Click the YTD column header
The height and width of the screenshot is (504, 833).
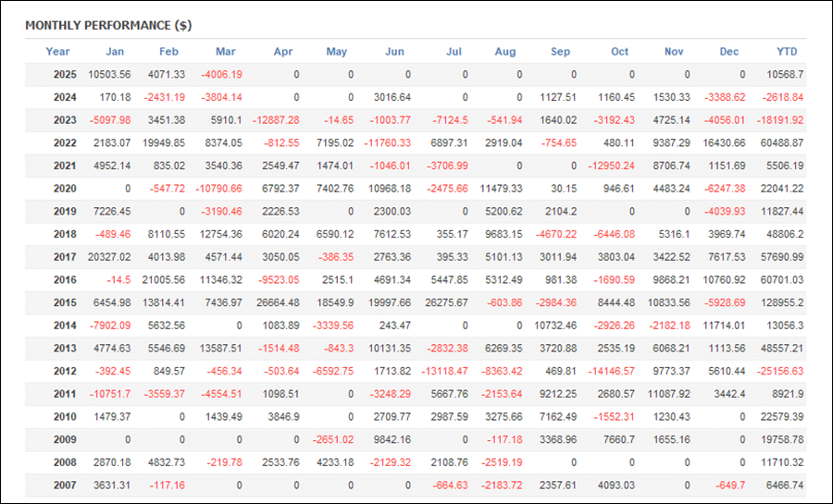[x=787, y=52]
